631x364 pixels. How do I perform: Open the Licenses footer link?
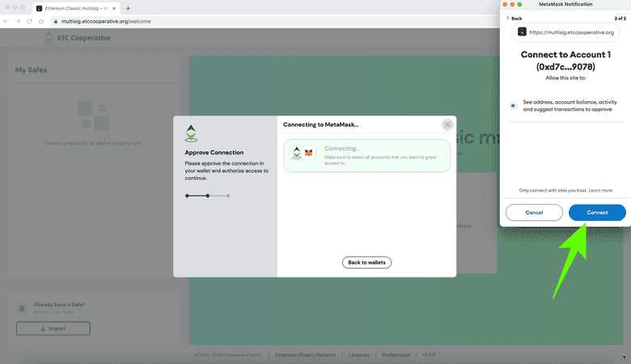[358, 355]
